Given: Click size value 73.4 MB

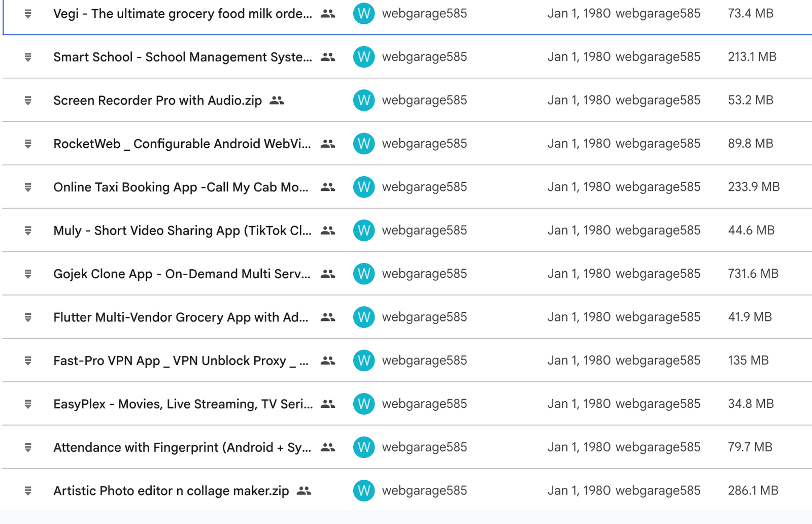Looking at the screenshot, I should 751,14.
